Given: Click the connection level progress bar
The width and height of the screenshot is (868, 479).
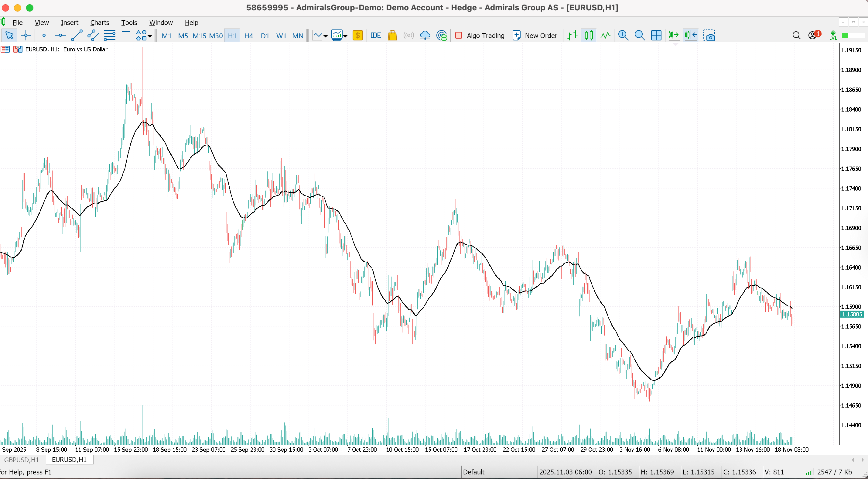Looking at the screenshot, I should (x=853, y=36).
